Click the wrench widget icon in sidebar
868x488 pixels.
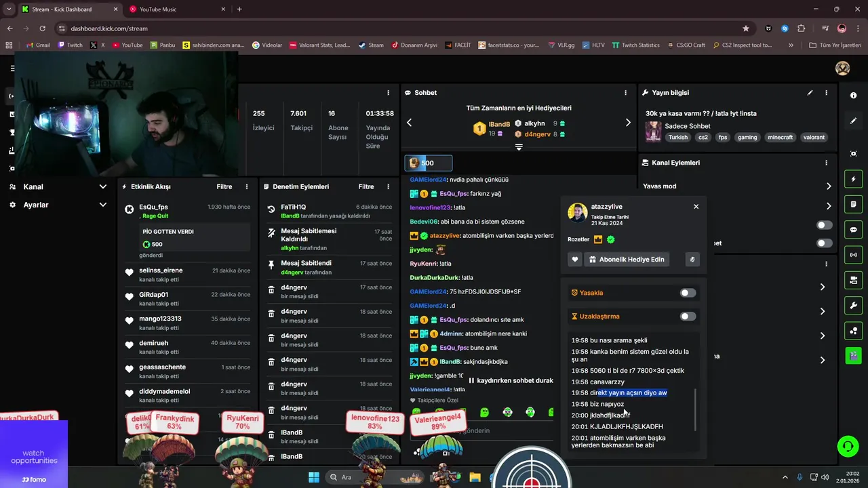pyautogui.click(x=853, y=305)
